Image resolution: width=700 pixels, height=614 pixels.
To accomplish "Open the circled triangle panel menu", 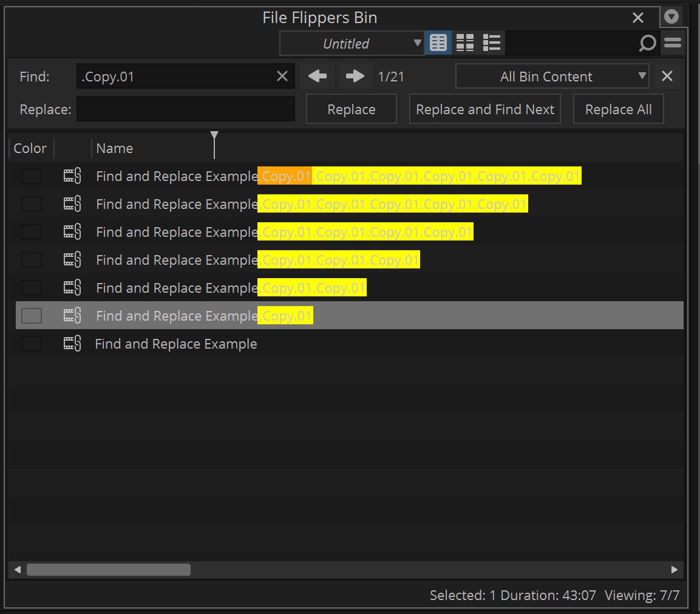I will tap(671, 17).
